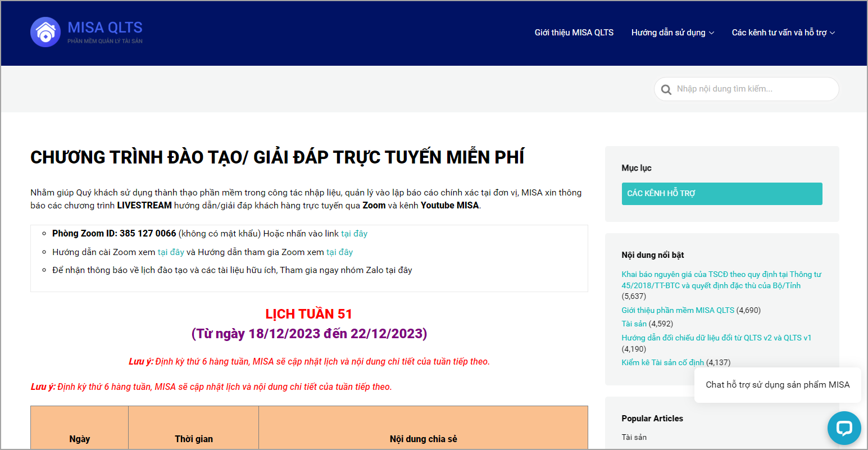The image size is (868, 450).
Task: Open the blue chat support bubble
Action: point(844,428)
